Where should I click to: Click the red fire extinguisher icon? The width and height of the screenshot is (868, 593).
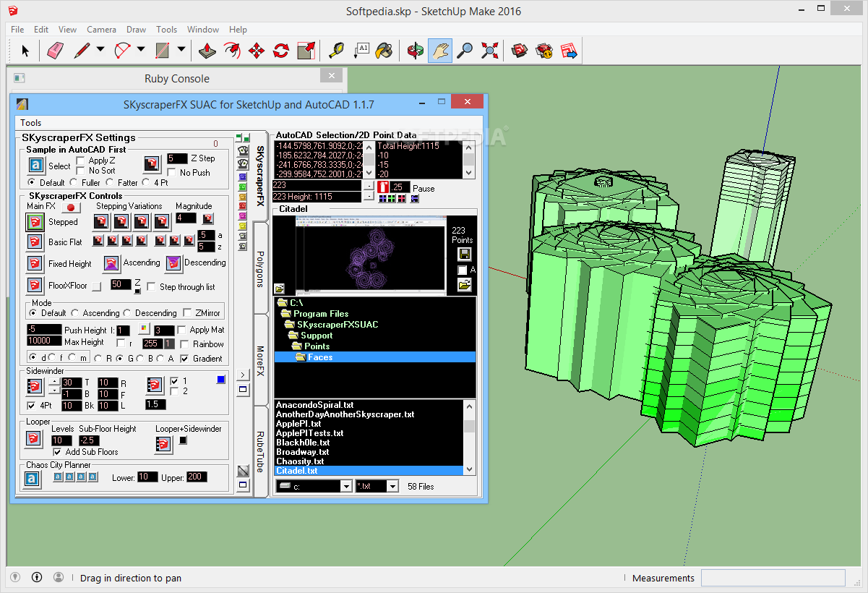(383, 187)
